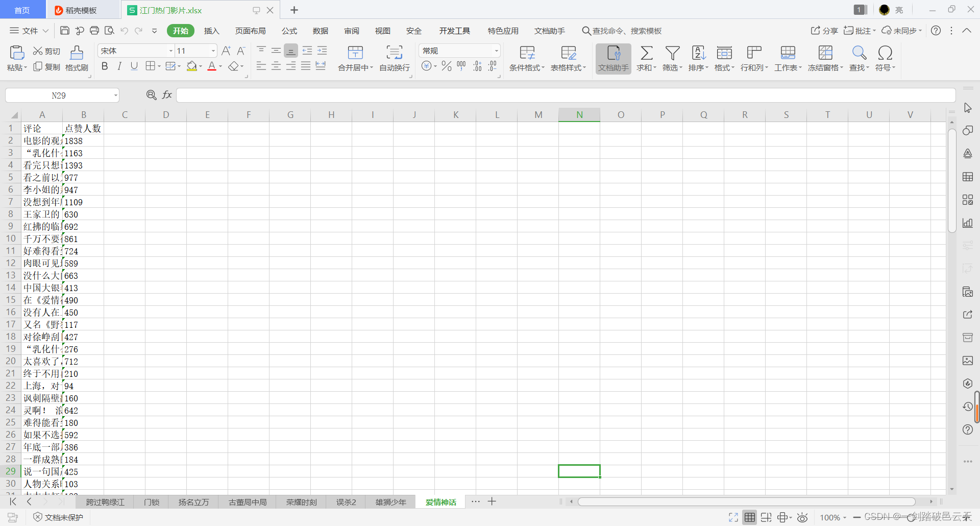Toggle the Document Assistant (文档助手) button
This screenshot has height=526, width=980.
(x=614, y=58)
